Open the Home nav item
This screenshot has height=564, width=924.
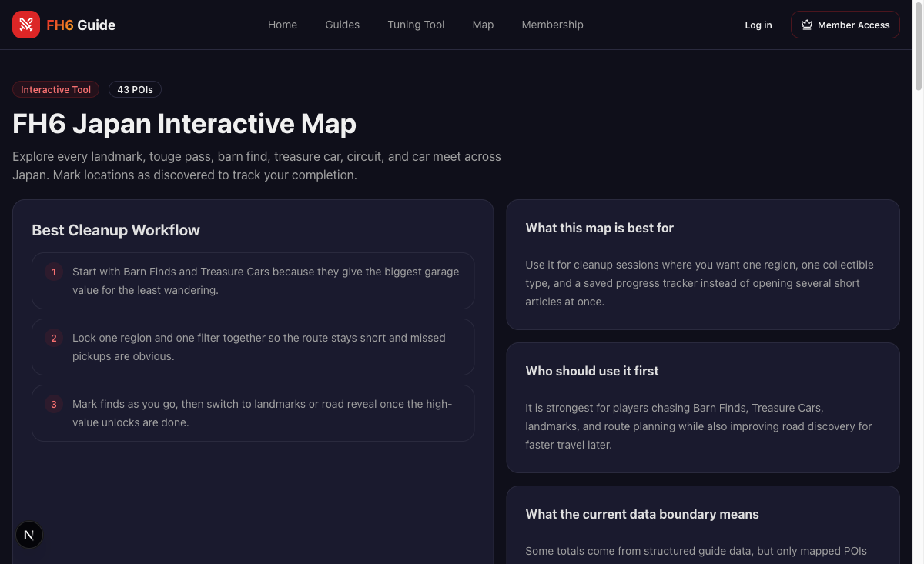(x=283, y=25)
